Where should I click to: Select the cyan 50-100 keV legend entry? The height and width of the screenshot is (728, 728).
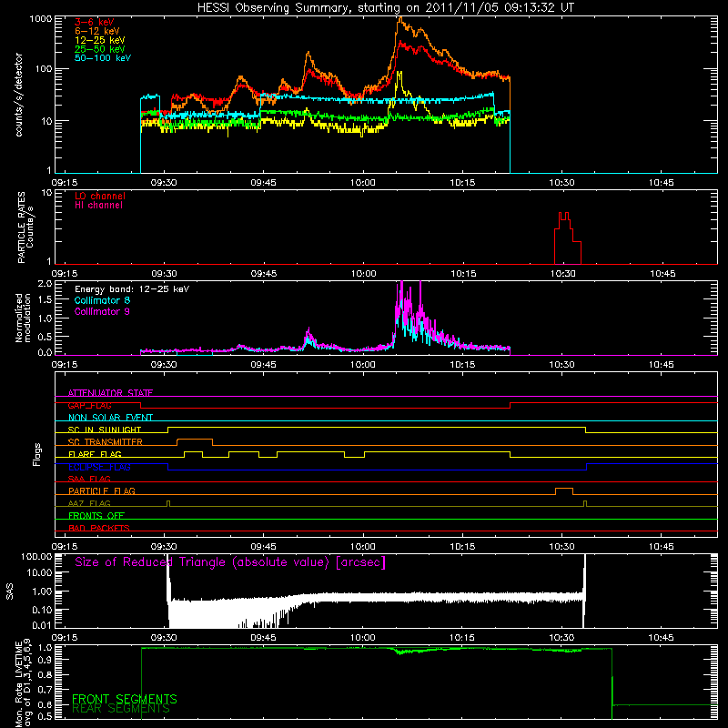pyautogui.click(x=103, y=58)
